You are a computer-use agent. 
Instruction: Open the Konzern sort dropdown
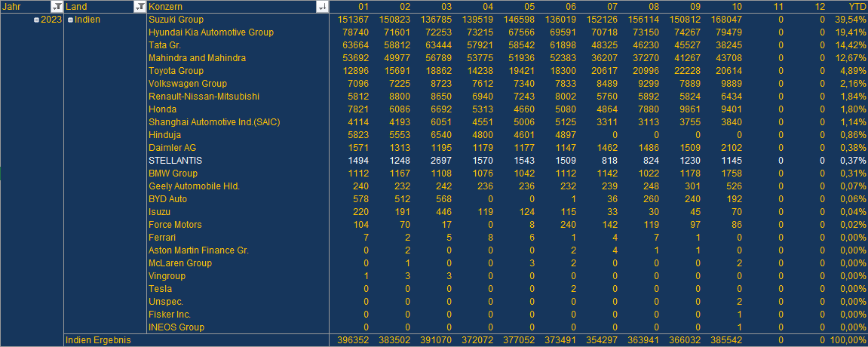coord(322,7)
